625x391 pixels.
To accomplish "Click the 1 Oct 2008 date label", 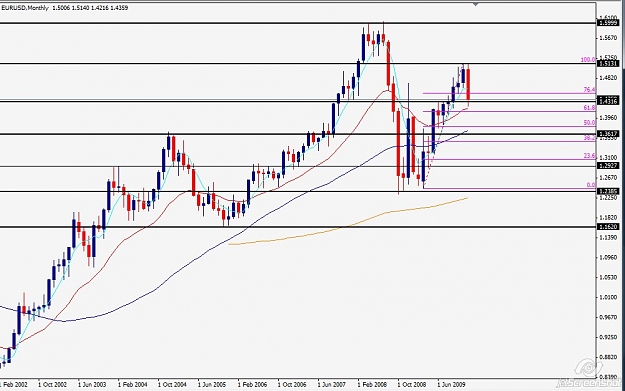I will click(x=412, y=385).
